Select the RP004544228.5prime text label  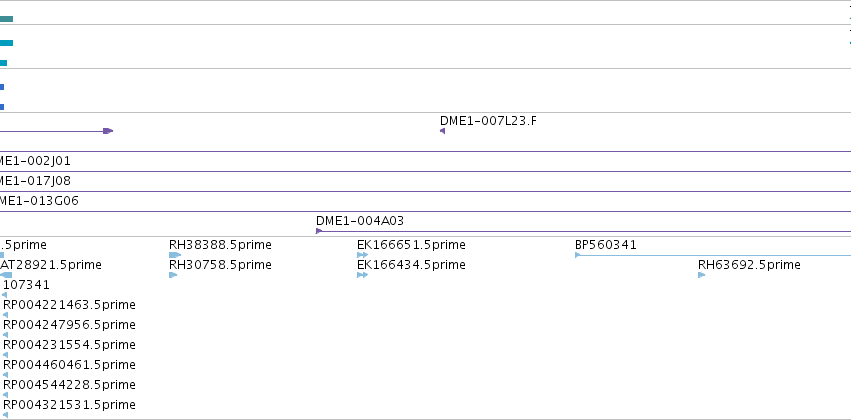click(69, 385)
